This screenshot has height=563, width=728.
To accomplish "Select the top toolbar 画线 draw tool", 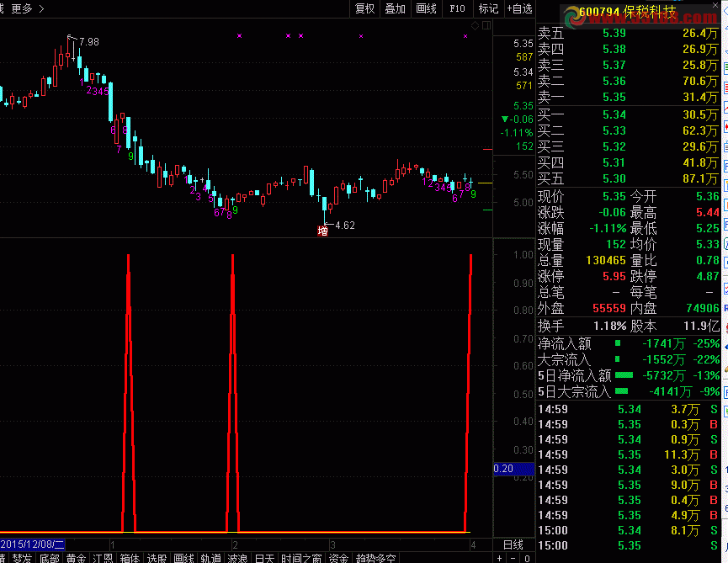I will click(426, 8).
